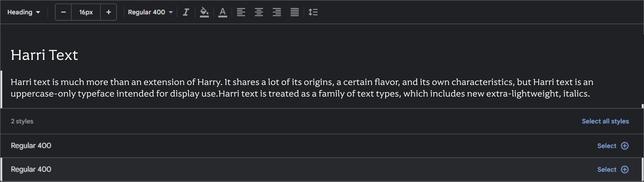
Task: Justify the text alignment
Action: pyautogui.click(x=295, y=12)
